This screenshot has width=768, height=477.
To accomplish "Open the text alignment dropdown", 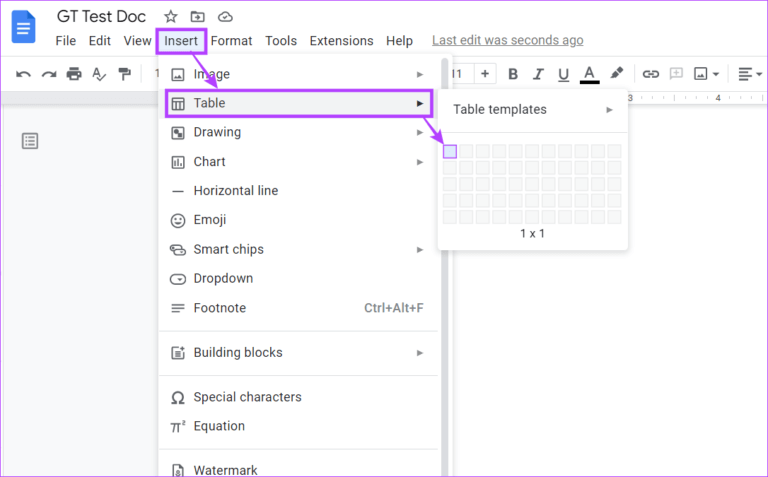I will [749, 73].
